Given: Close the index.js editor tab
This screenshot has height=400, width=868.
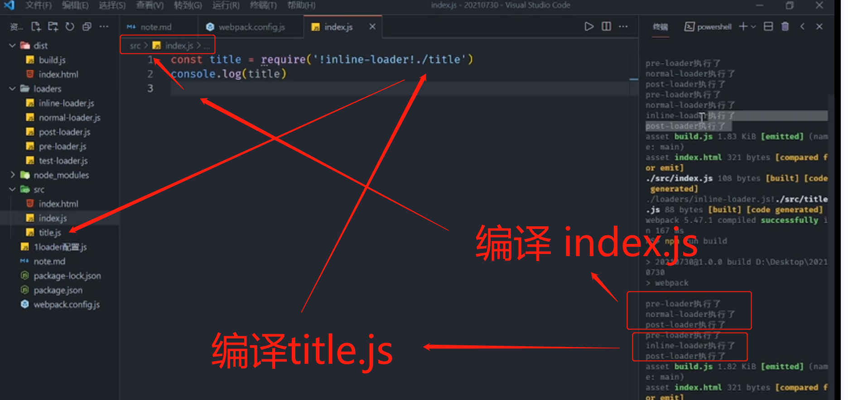Looking at the screenshot, I should coord(372,27).
